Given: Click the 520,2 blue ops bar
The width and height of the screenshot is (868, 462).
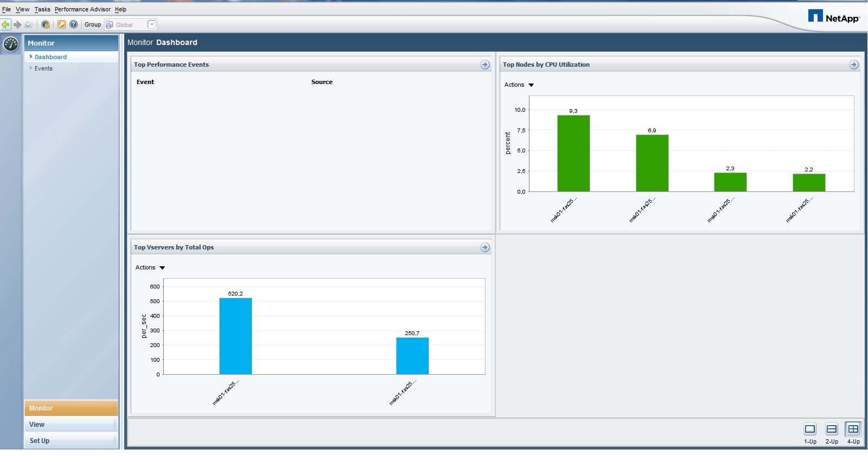Looking at the screenshot, I should [x=235, y=336].
